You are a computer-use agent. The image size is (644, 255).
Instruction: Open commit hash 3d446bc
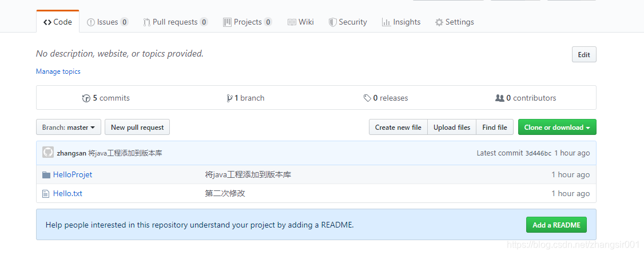click(x=538, y=154)
